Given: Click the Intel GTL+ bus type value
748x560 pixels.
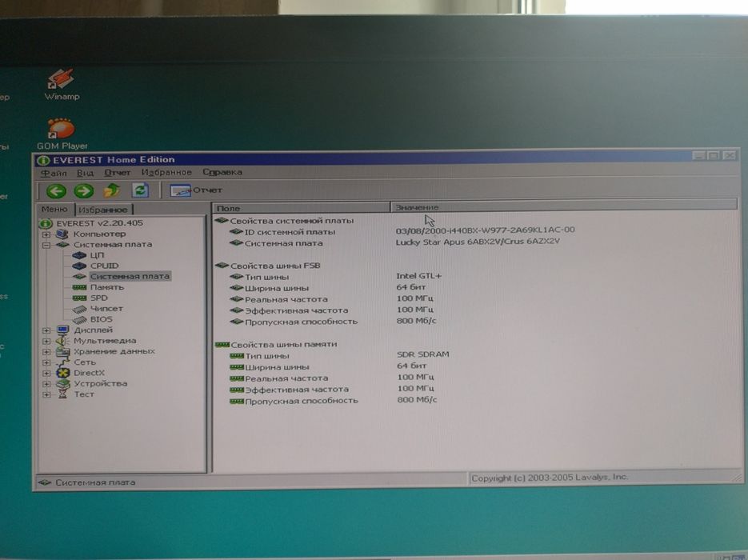Looking at the screenshot, I should [419, 276].
